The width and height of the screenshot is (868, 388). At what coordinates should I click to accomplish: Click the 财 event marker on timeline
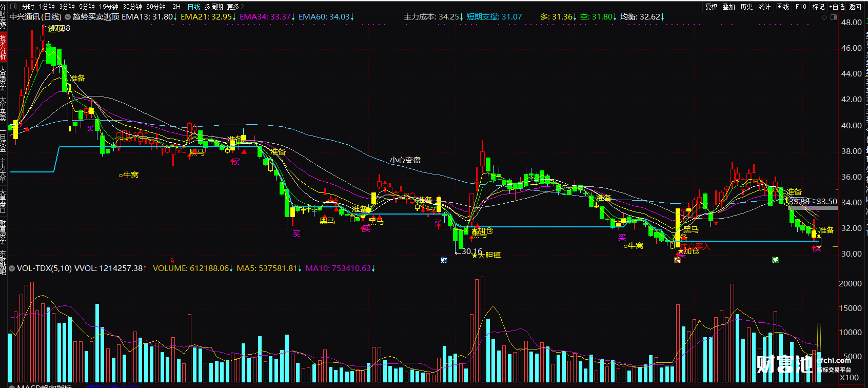444,260
